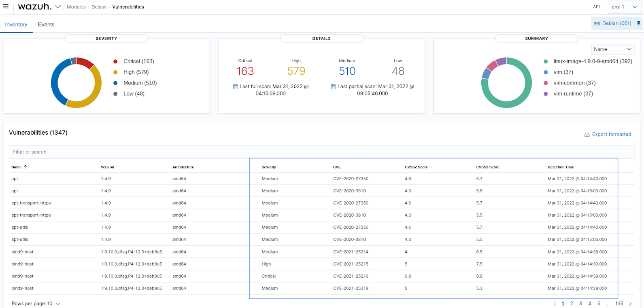644x308 pixels.
Task: Click the Name column sort arrow
Action: [x=26, y=167]
